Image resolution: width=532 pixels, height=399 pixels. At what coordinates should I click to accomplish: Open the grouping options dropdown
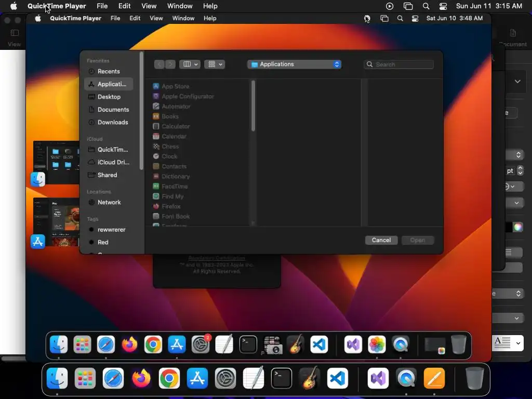coord(215,64)
